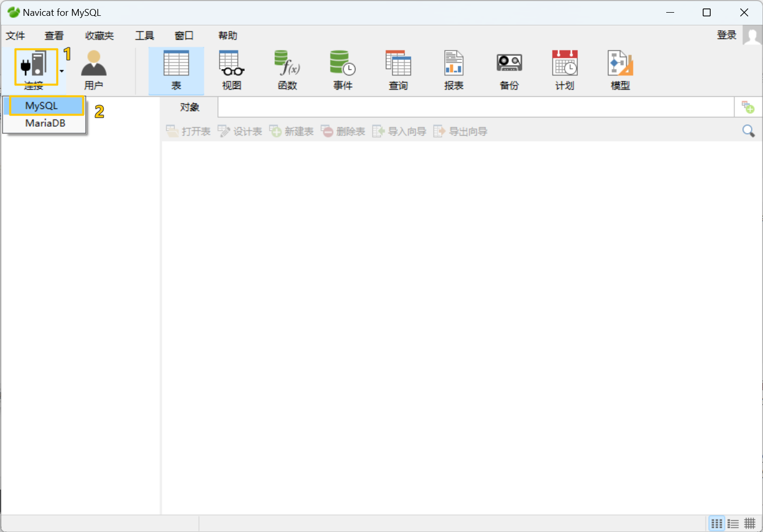
Task: Open the 计划 (Schedule) section
Action: (564, 69)
